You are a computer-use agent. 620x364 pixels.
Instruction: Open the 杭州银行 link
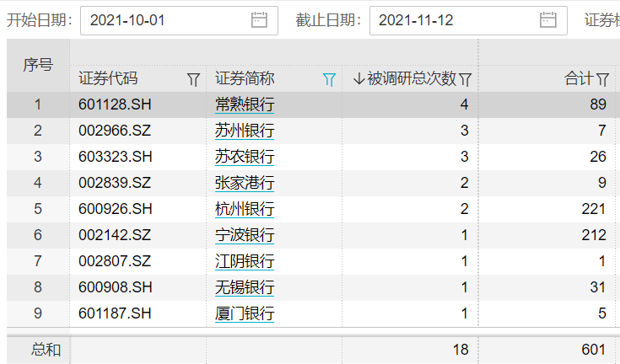click(244, 210)
